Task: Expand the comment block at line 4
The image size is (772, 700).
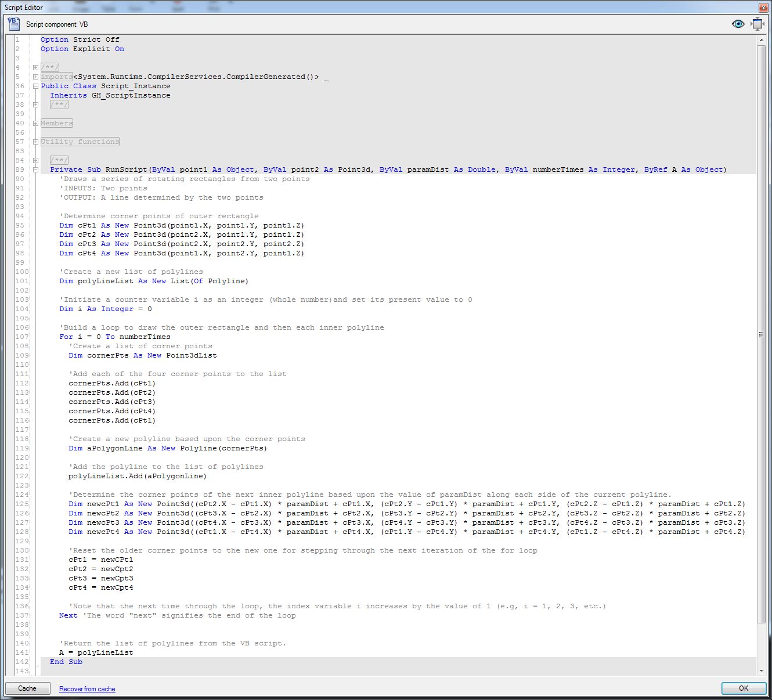Action: click(x=35, y=67)
